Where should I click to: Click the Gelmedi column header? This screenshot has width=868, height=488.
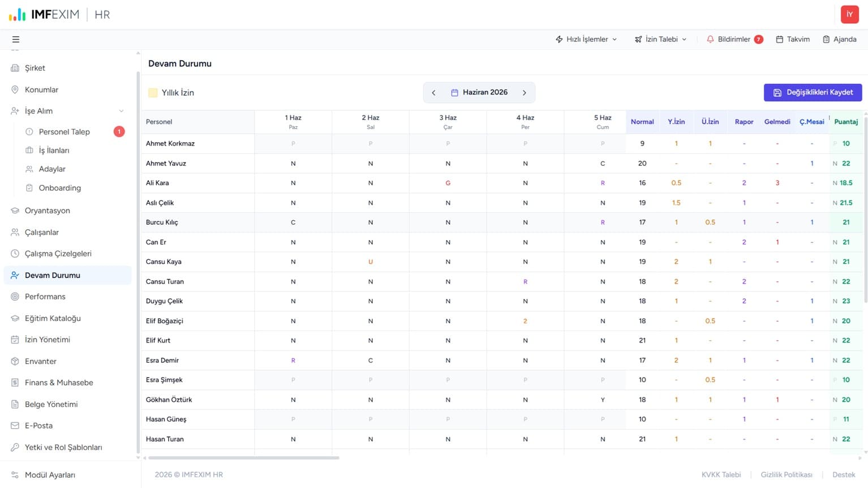tap(777, 122)
